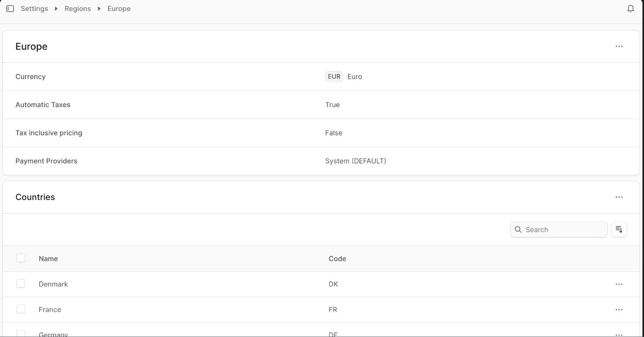
Task: Click the System (DEFAULT) payment provider value
Action: pos(355,161)
